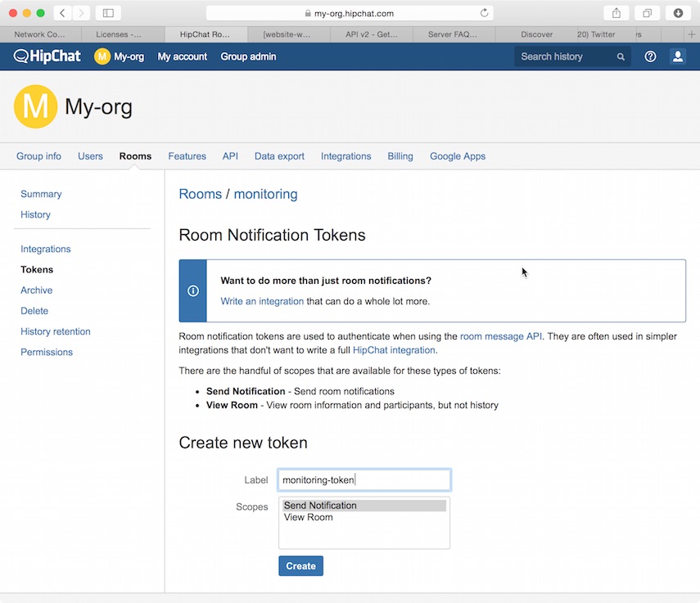The height and width of the screenshot is (603, 700).
Task: Select View Room in the Scopes list
Action: click(308, 517)
